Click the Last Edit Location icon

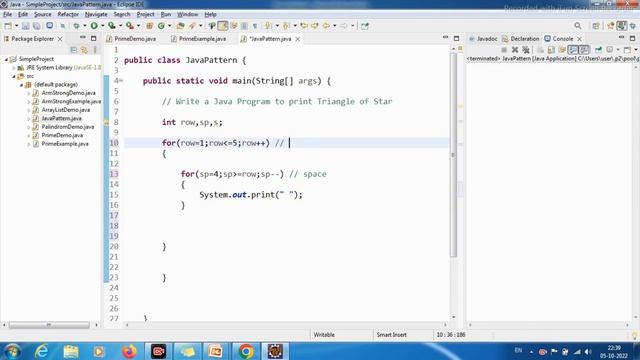tap(304, 26)
